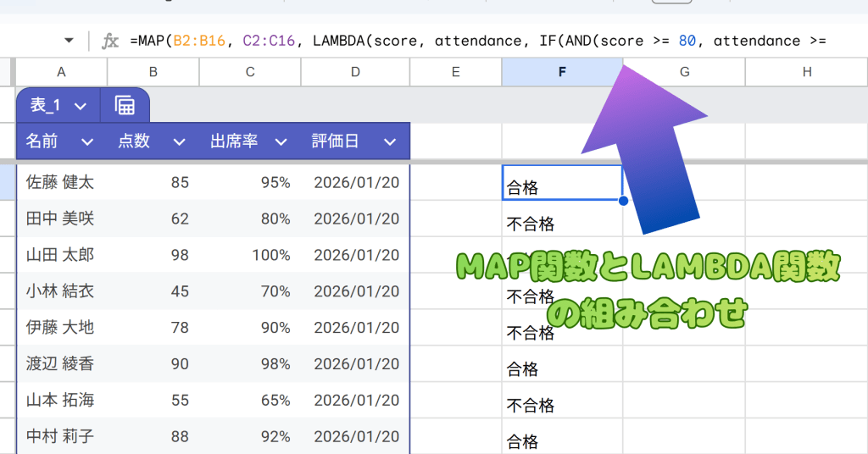
Task: Select the attendance cell 80%
Action: (250, 219)
